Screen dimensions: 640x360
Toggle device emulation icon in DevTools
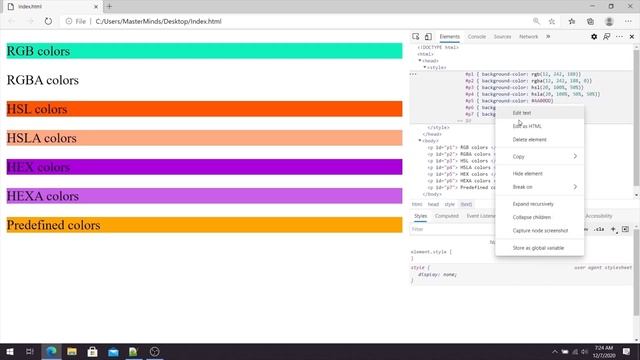[x=428, y=36]
